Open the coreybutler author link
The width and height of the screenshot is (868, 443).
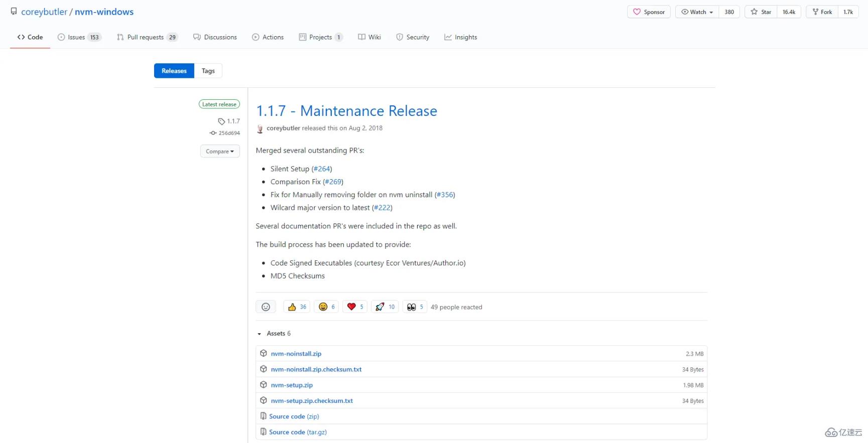pos(283,128)
